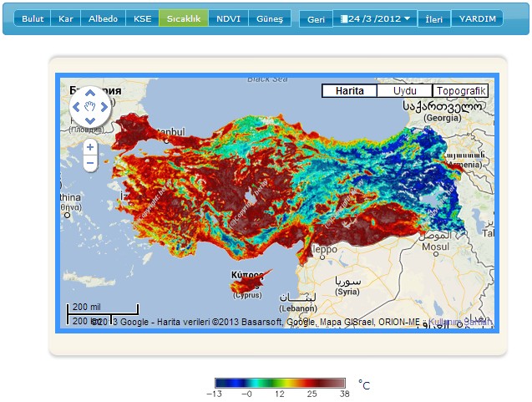Click the temperature color scale legend
Screen dimensions: 532x402
coord(280,384)
